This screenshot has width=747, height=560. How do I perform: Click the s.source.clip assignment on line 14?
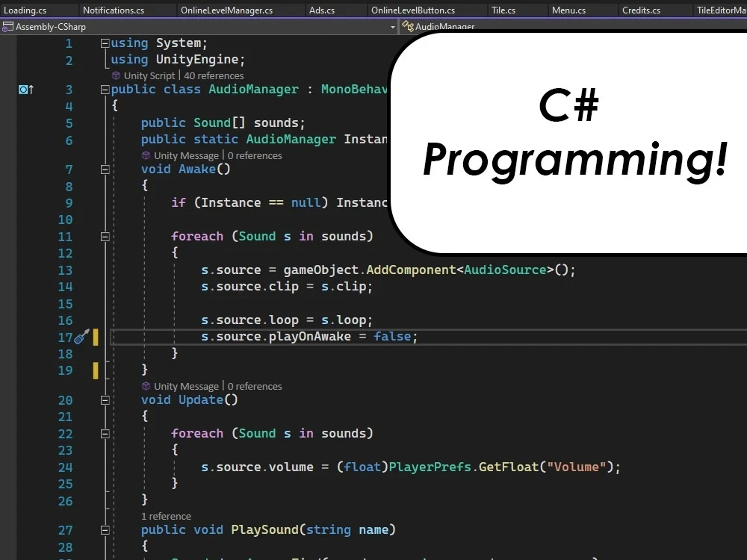click(286, 286)
